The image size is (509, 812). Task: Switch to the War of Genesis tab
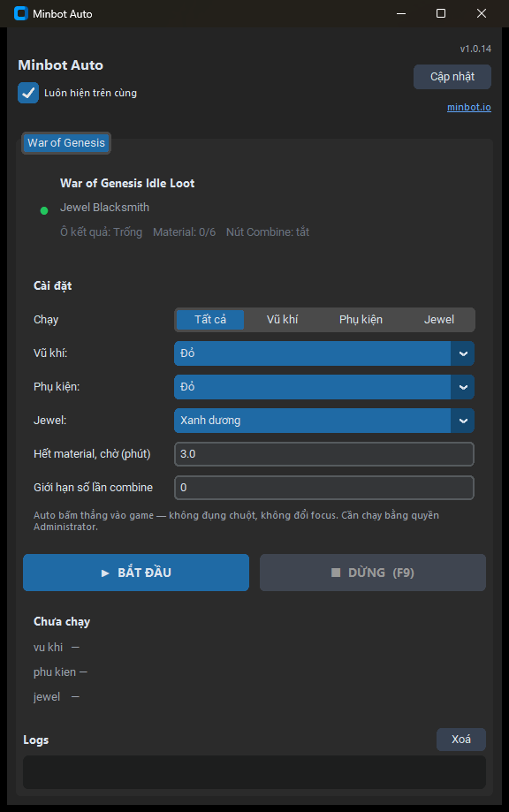(x=66, y=143)
